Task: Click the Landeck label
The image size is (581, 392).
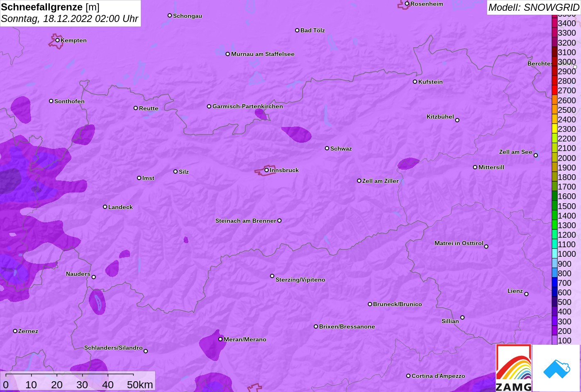Action: [x=120, y=207]
